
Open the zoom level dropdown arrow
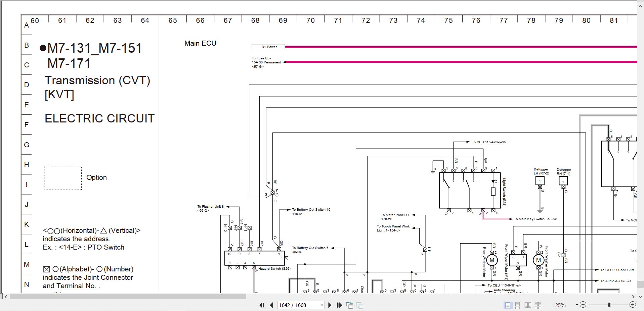[577, 305]
